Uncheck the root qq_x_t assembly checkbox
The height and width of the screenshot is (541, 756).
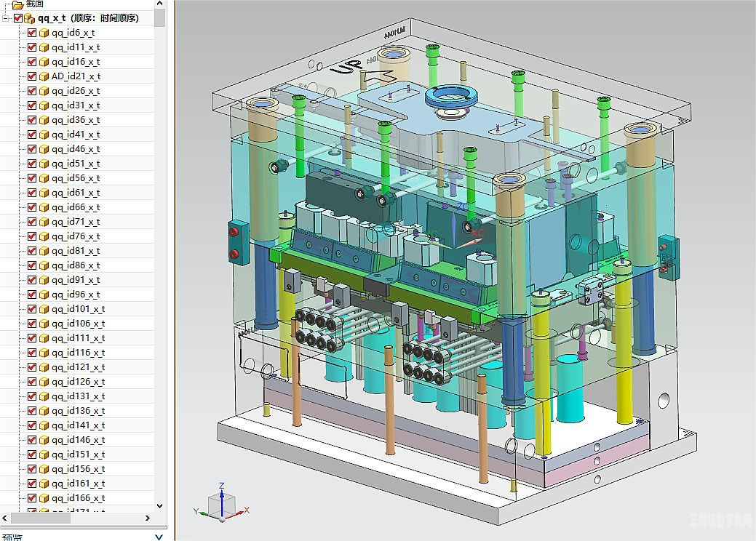tap(18, 18)
